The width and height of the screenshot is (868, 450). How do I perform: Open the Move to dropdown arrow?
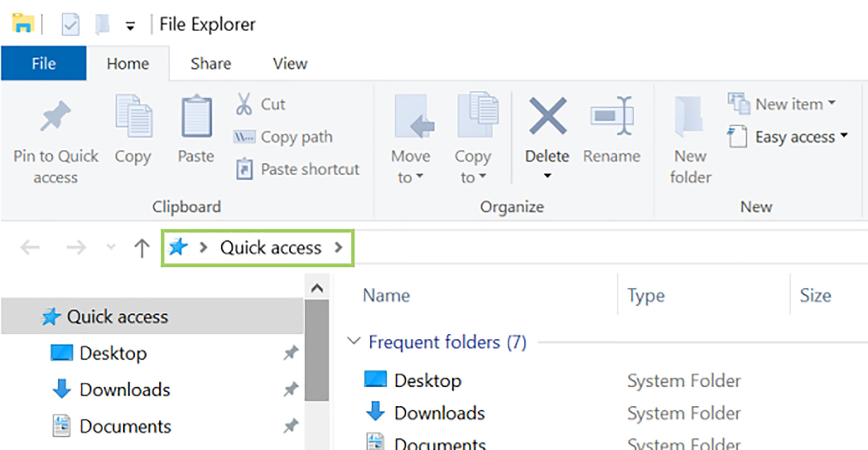(419, 176)
